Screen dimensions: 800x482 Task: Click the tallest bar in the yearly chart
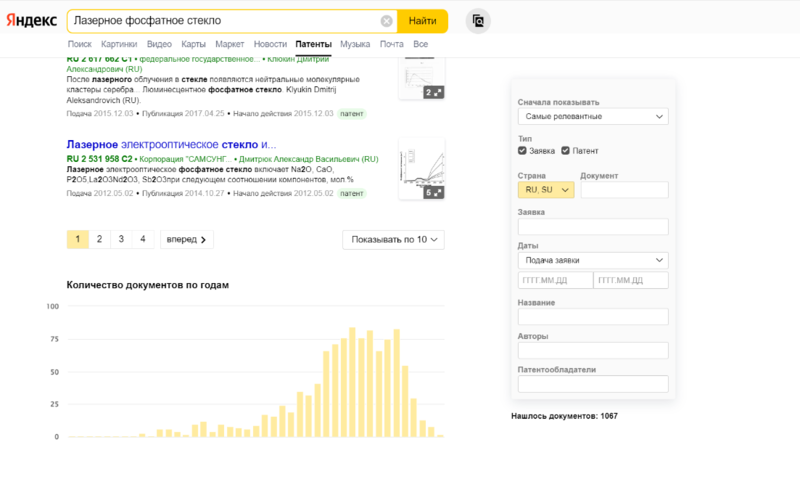[x=352, y=382]
